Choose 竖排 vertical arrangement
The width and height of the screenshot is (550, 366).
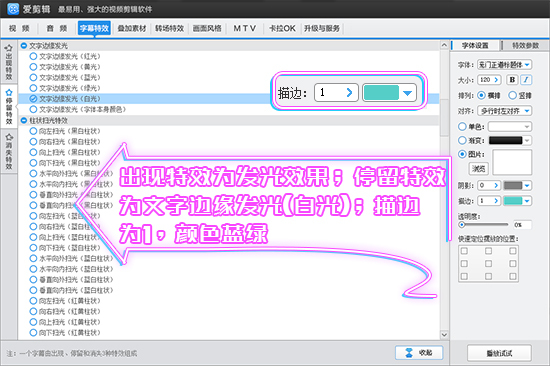(x=520, y=95)
